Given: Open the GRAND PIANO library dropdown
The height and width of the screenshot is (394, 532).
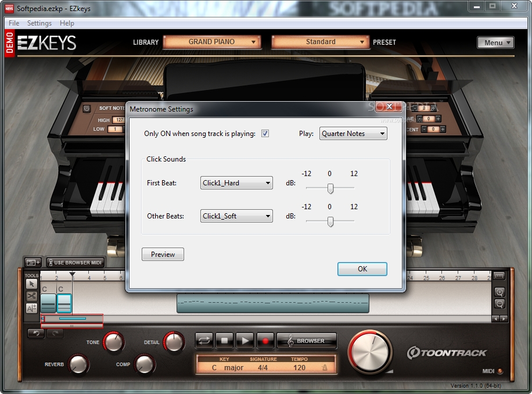Looking at the screenshot, I should point(212,42).
